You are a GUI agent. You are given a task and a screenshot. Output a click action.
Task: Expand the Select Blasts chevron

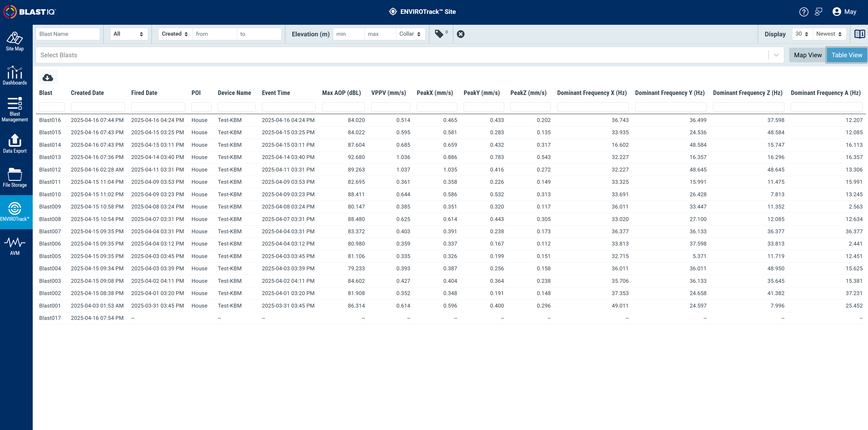point(776,55)
